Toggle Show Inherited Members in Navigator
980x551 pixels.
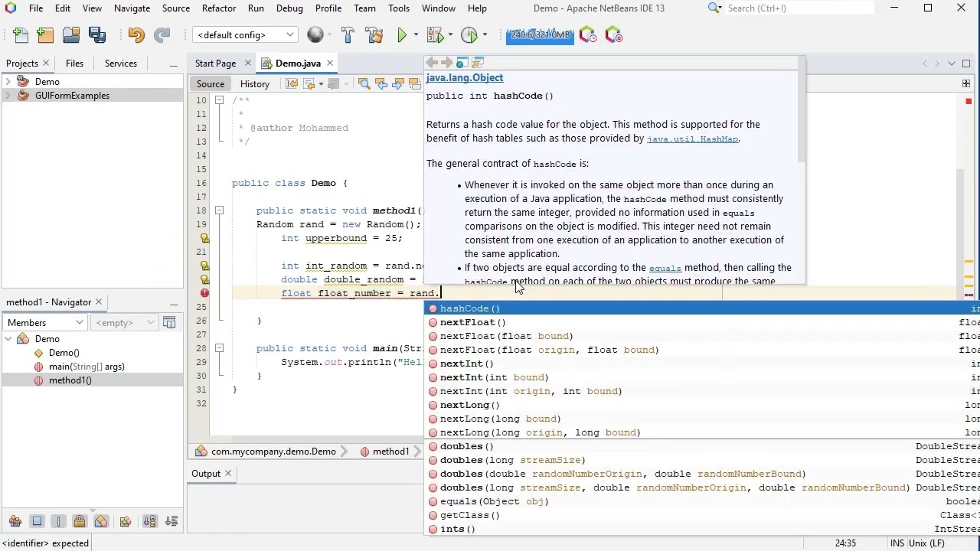click(15, 521)
